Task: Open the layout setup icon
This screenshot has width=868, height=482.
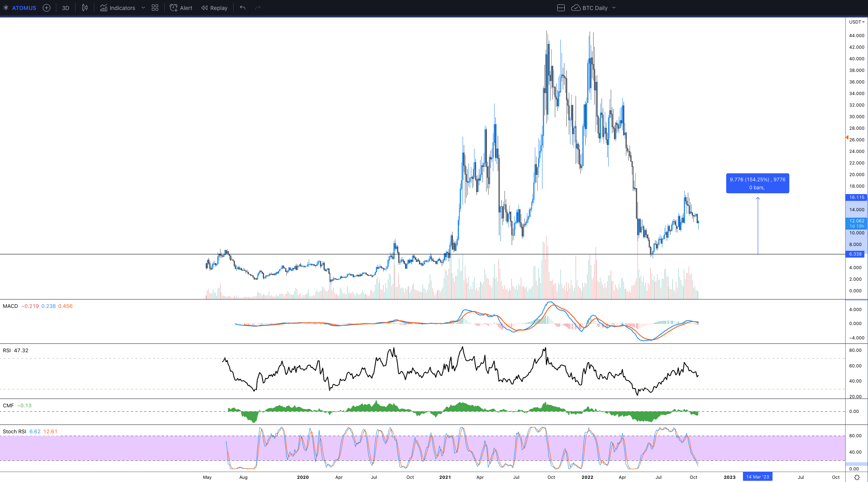Action: click(x=561, y=8)
